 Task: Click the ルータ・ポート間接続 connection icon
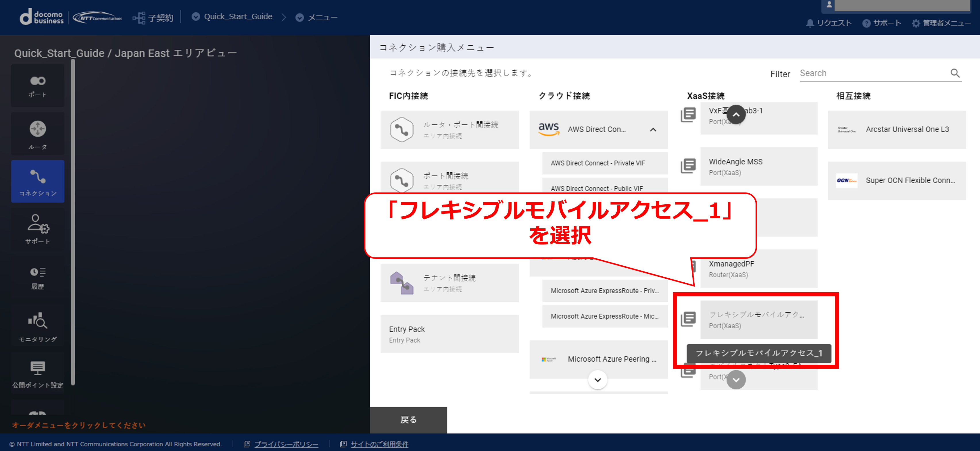[402, 130]
